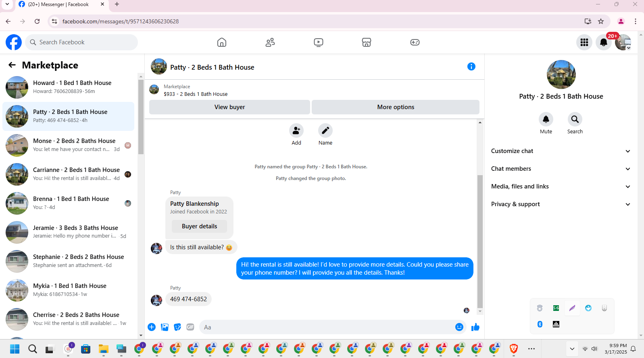The height and width of the screenshot is (358, 644).
Task: Click the Add people icon in chat
Action: tap(296, 130)
